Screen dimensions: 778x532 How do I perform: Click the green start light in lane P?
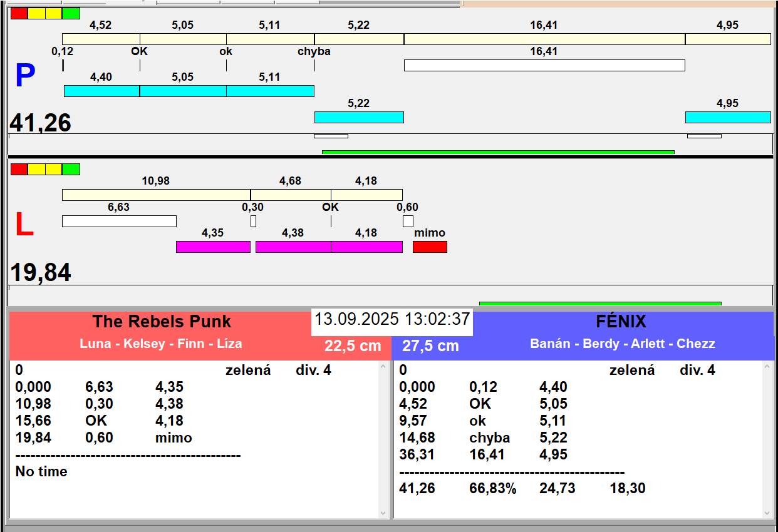(71, 13)
